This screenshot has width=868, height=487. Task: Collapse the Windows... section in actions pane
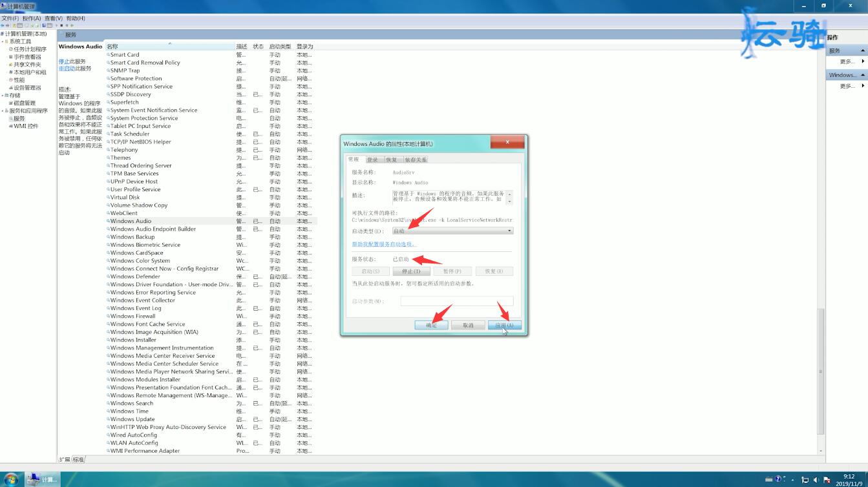pyautogui.click(x=862, y=75)
